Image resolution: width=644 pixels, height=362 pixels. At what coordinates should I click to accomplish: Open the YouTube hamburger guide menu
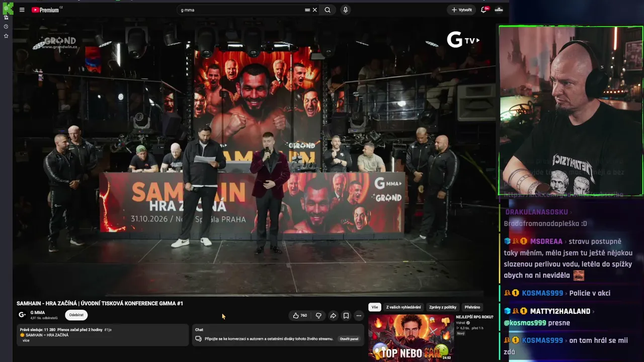[22, 10]
